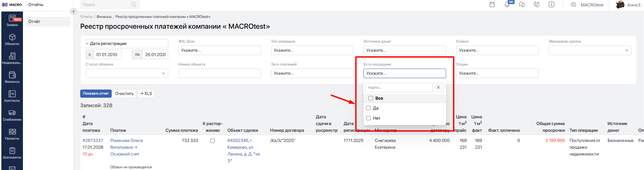Click Показать отчет button
Viewport: 644px width, 170px height.
point(96,94)
